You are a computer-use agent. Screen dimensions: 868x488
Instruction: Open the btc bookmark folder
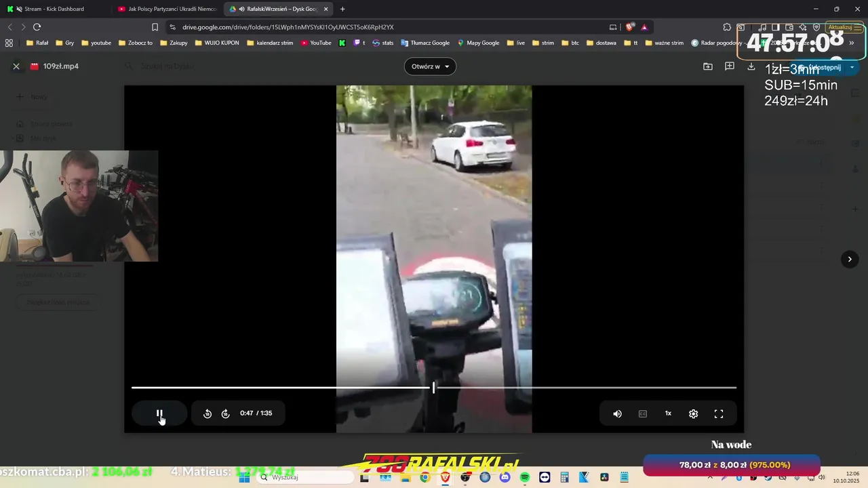[x=570, y=43]
